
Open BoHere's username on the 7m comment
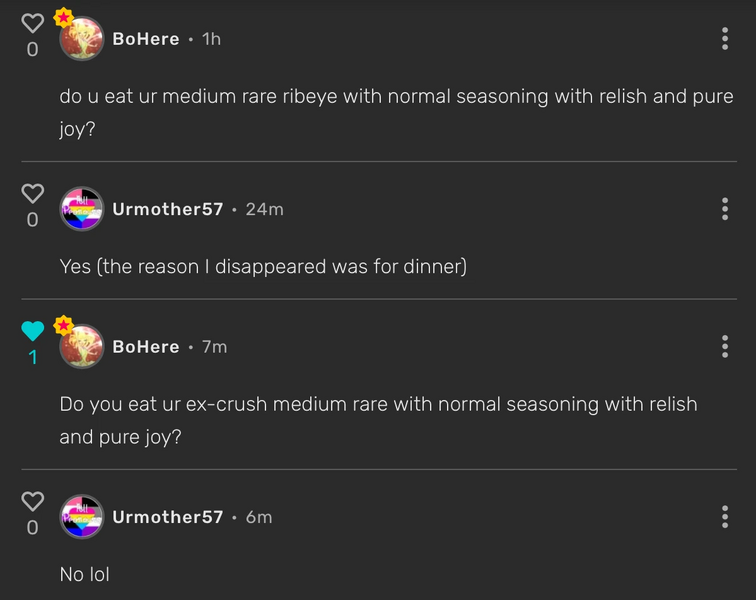(146, 347)
